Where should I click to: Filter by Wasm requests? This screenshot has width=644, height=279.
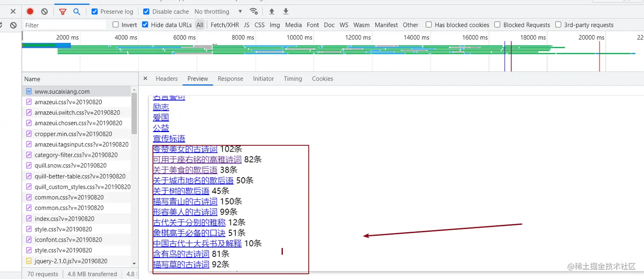coord(361,25)
